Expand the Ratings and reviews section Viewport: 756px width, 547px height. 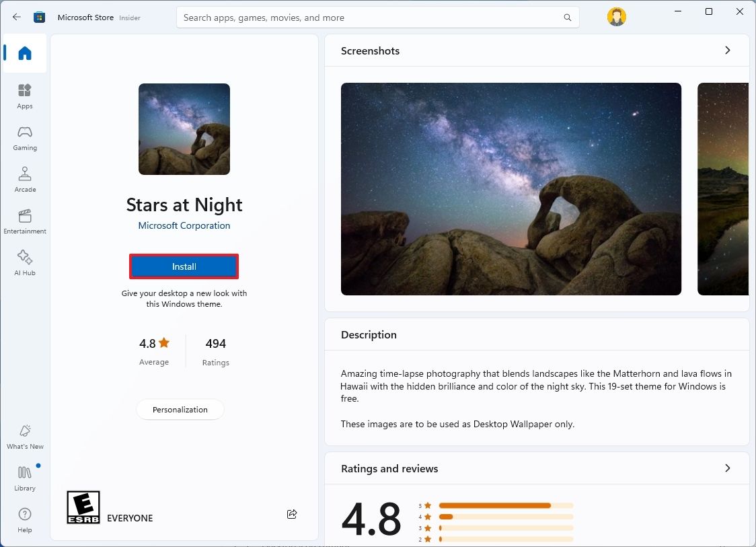(727, 468)
